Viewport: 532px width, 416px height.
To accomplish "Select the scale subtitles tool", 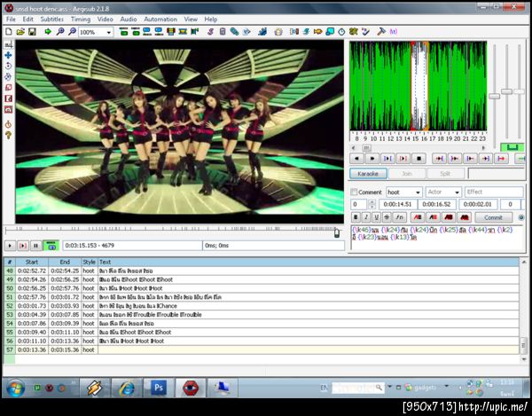I will [9, 88].
